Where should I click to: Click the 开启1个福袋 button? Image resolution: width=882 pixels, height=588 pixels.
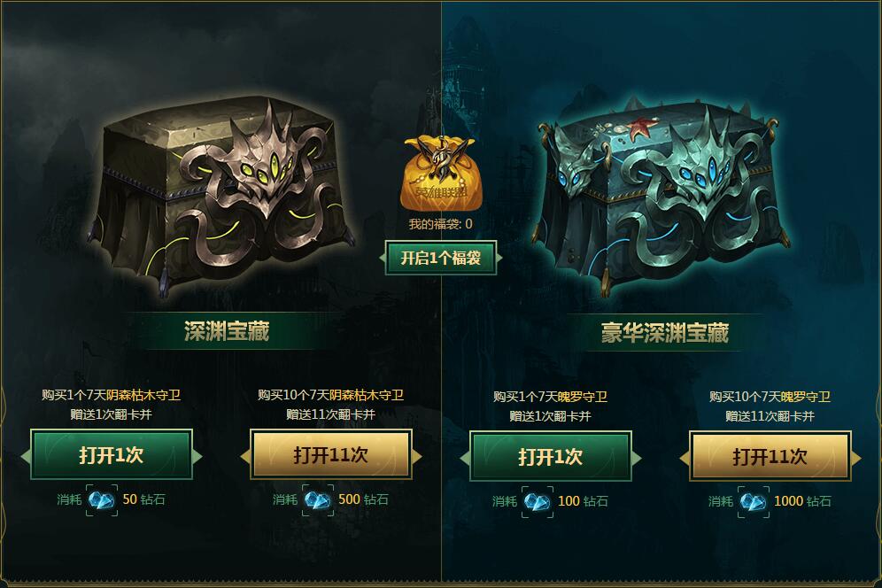click(441, 259)
